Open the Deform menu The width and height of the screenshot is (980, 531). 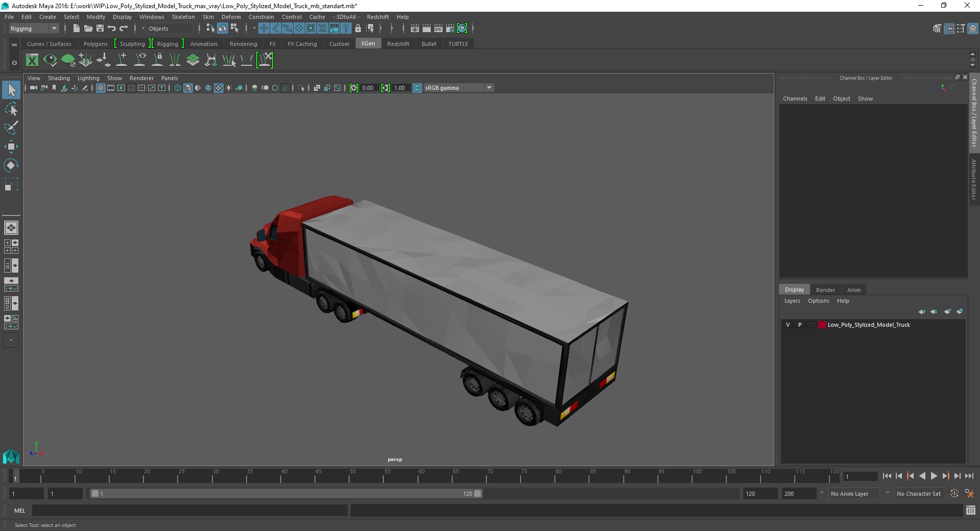coord(231,17)
